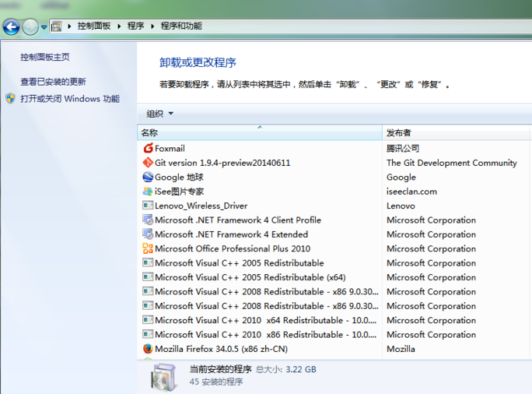Image resolution: width=532 pixels, height=394 pixels.
Task: Open 查看已安装的更新 link
Action: click(53, 82)
